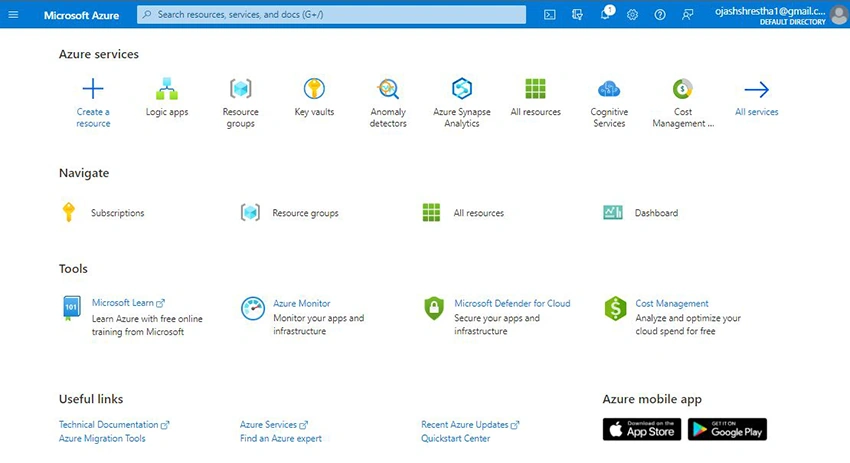Open Dashboard under Navigate

tap(656, 213)
